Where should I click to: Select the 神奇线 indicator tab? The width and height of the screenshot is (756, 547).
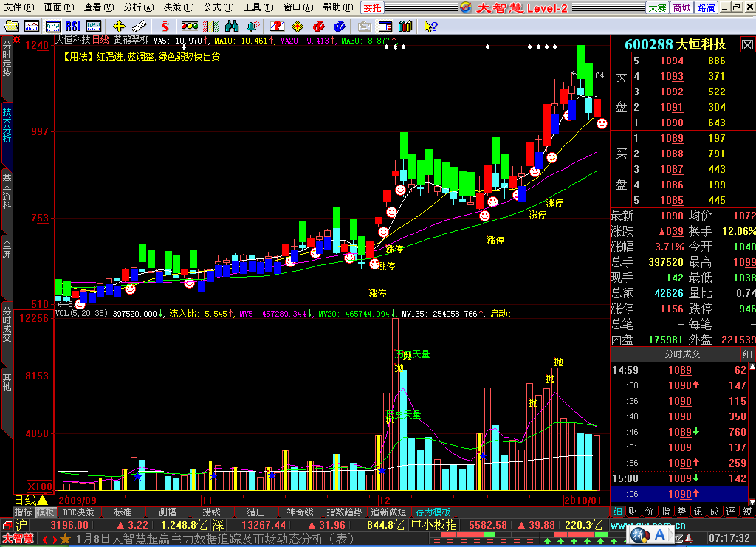coord(300,512)
